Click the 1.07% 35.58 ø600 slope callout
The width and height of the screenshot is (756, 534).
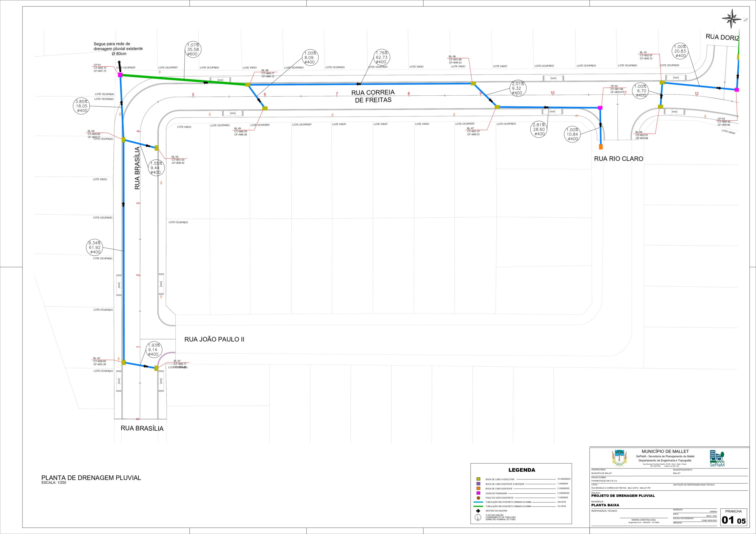click(x=193, y=49)
